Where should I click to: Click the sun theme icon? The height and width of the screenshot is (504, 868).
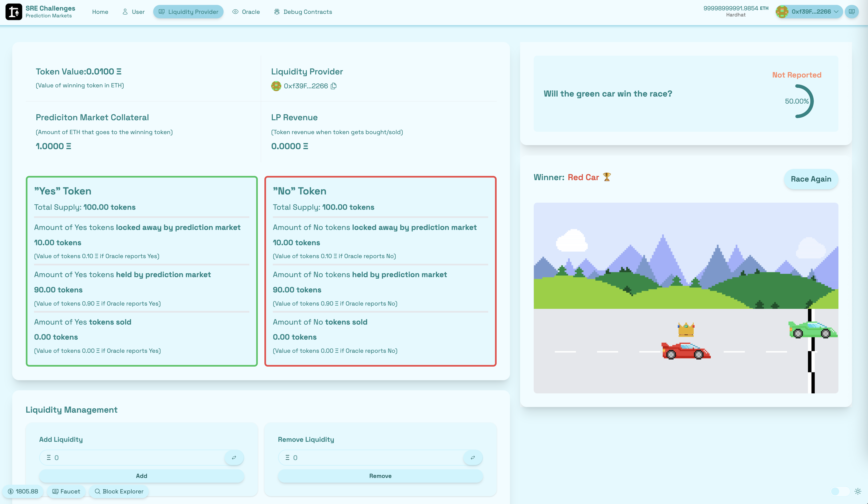[x=858, y=491]
